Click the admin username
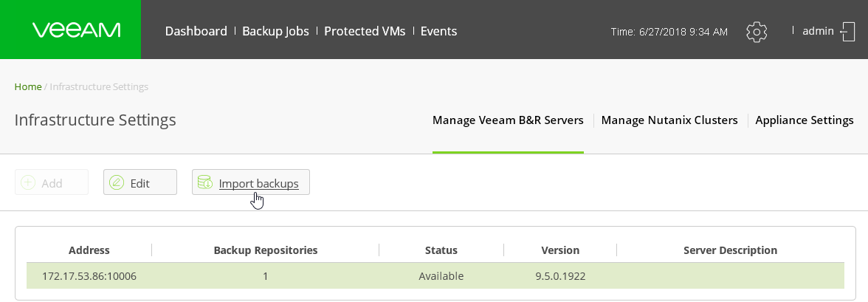868x302 pixels. coord(818,31)
